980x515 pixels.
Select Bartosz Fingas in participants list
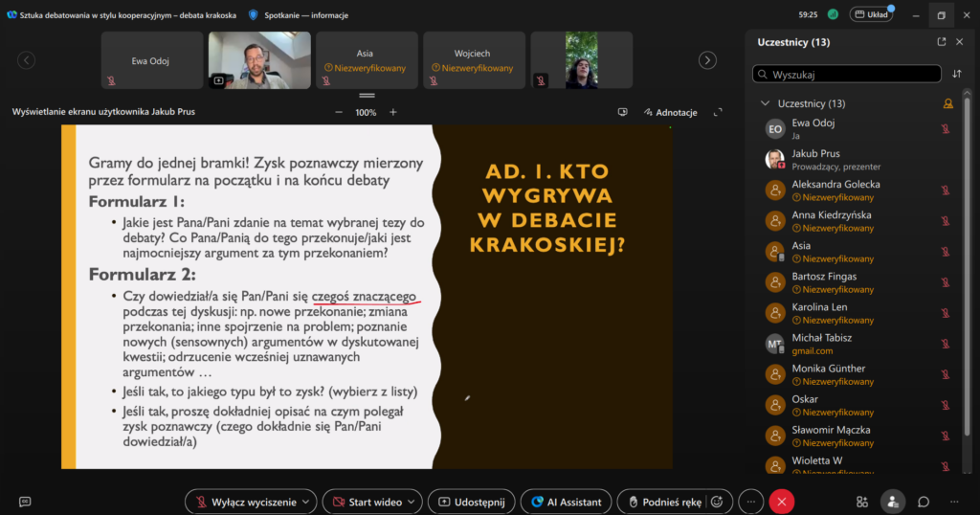tap(857, 281)
